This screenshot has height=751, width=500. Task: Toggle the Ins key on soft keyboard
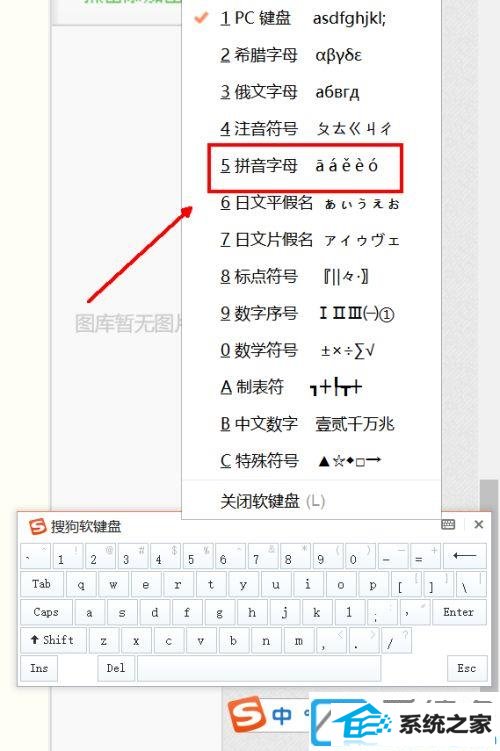[x=39, y=668]
